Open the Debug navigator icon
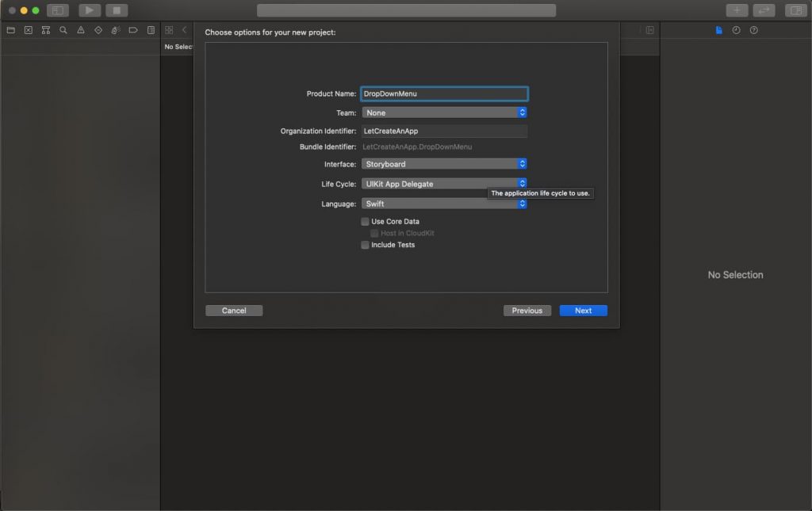Viewport: 812px width, 511px height. (x=116, y=30)
